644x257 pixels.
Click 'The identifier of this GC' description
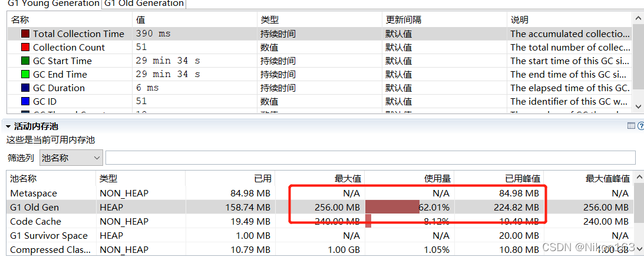[570, 102]
